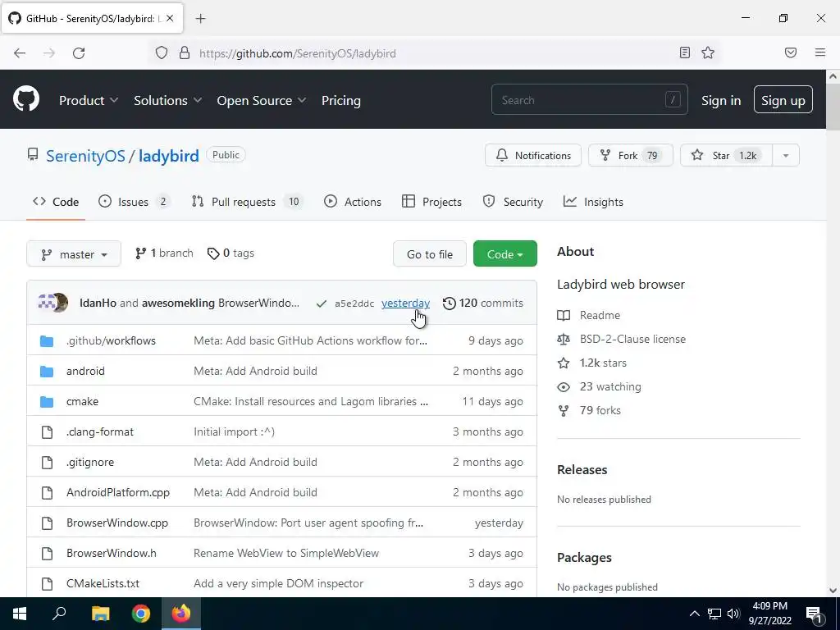Expand the Product menu

coord(89,100)
